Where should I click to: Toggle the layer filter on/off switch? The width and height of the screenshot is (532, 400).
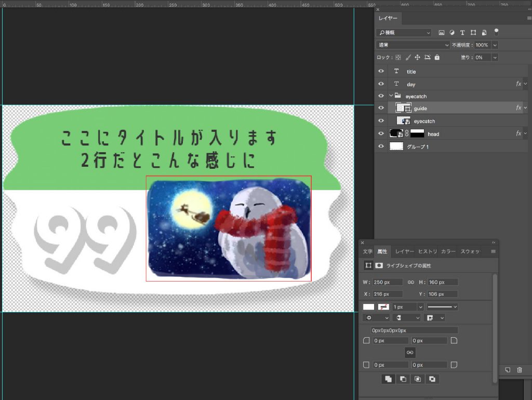[x=496, y=31]
